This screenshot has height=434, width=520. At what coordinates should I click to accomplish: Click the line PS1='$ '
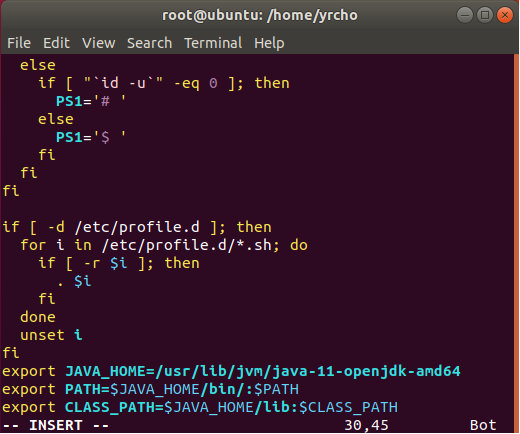click(x=91, y=137)
